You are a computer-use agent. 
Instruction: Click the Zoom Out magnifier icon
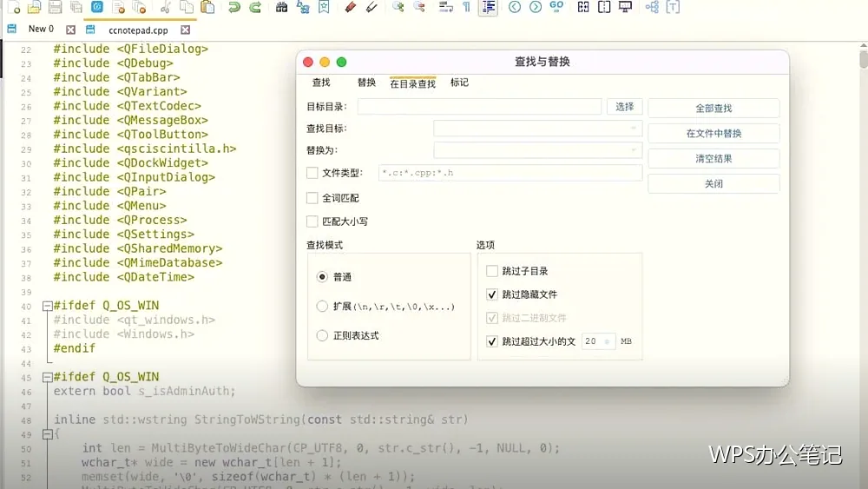click(x=419, y=7)
